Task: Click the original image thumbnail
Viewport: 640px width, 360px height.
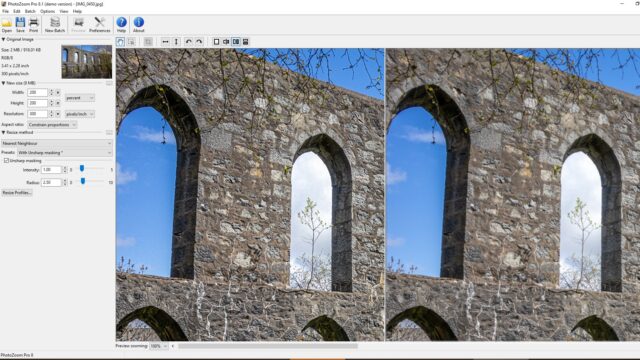Action: pos(87,62)
